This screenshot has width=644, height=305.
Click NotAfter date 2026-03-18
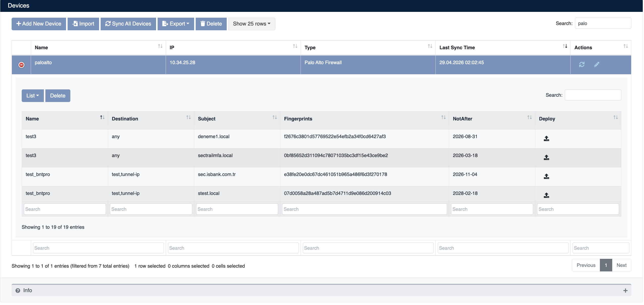(x=465, y=155)
